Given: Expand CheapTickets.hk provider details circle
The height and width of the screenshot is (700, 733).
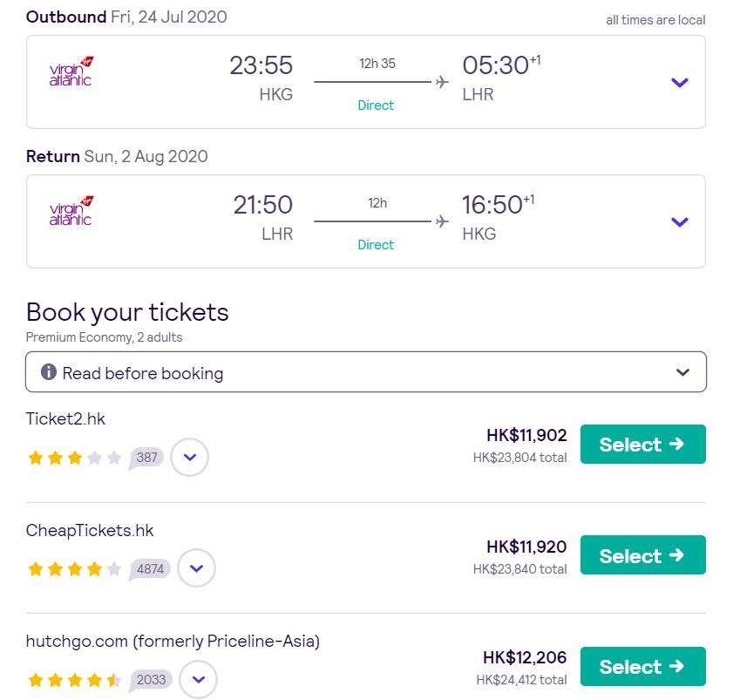Looking at the screenshot, I should (x=196, y=568).
